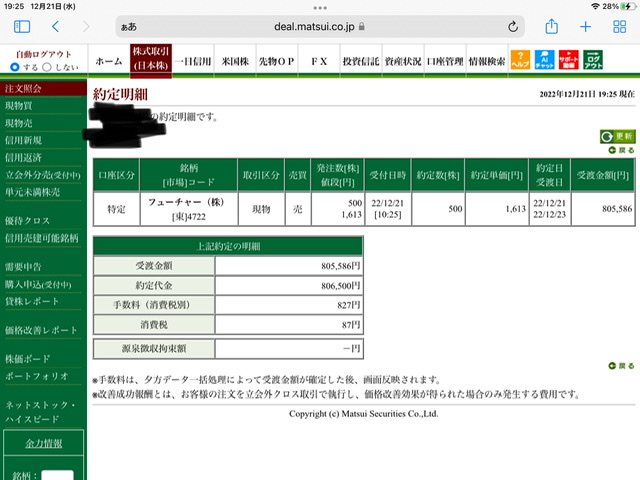Toggle the Safari sidebar icon
Viewport: 640px width, 480px height.
22,27
